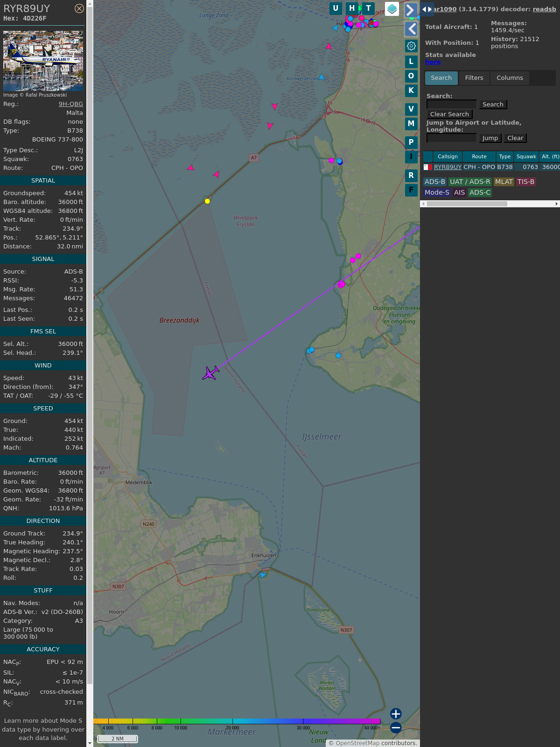Click the left-chevron shrink map button

[411, 29]
